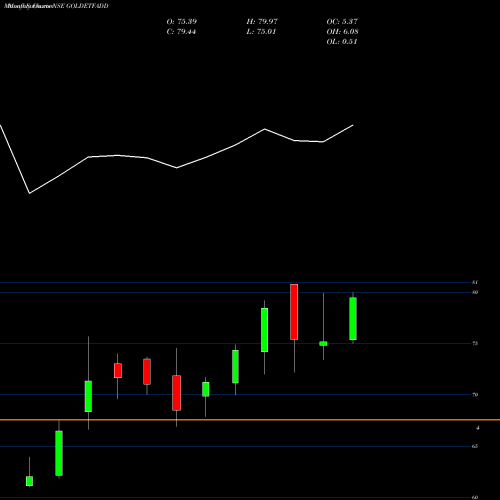Click the 81 price axis label

[x=475, y=282]
